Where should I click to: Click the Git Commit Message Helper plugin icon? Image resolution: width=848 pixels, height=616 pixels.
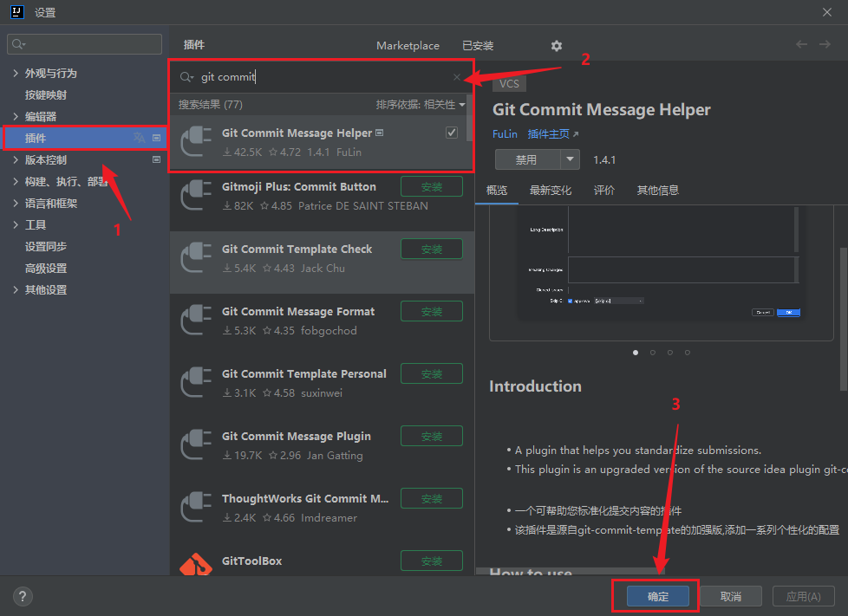[196, 141]
